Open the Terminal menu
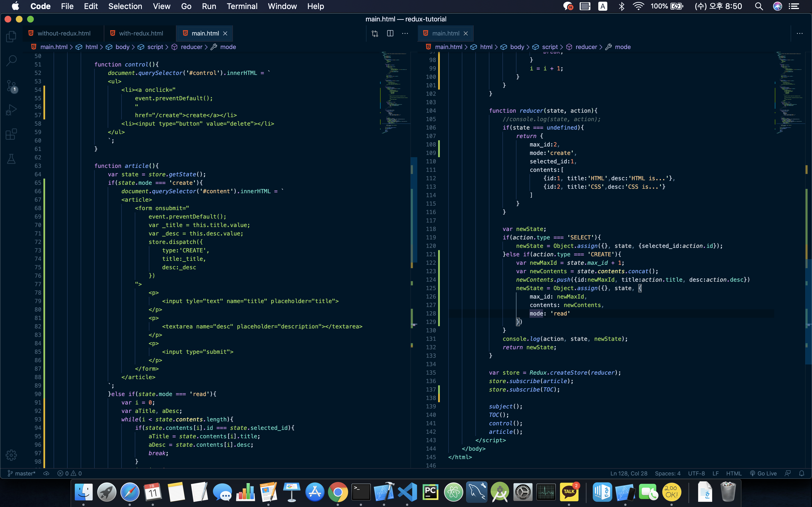Screen dimensions: 812x507 [242, 6]
